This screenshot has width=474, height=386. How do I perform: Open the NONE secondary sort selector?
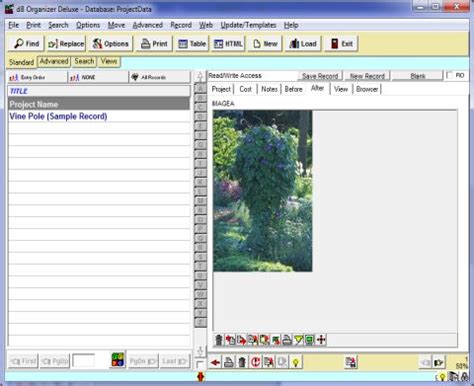coord(98,77)
